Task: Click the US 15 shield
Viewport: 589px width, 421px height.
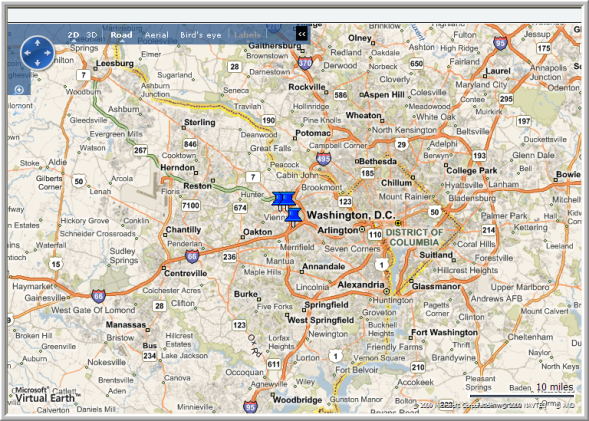Action: point(56,264)
